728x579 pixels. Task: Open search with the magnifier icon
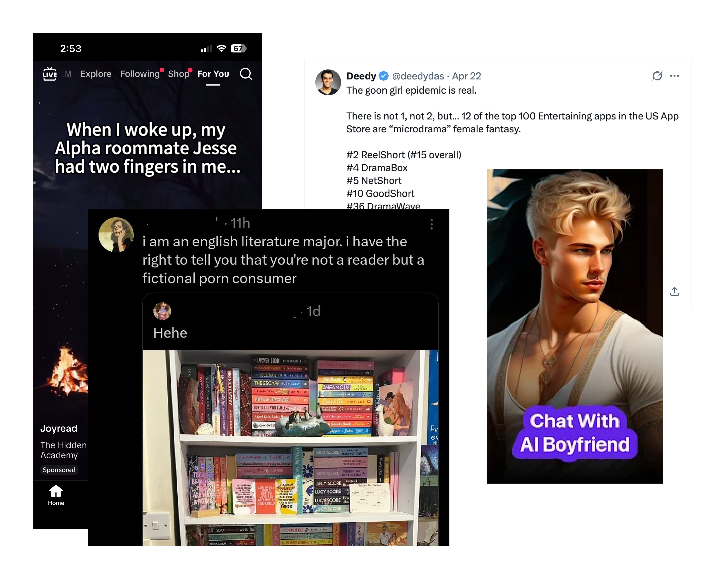click(x=246, y=74)
